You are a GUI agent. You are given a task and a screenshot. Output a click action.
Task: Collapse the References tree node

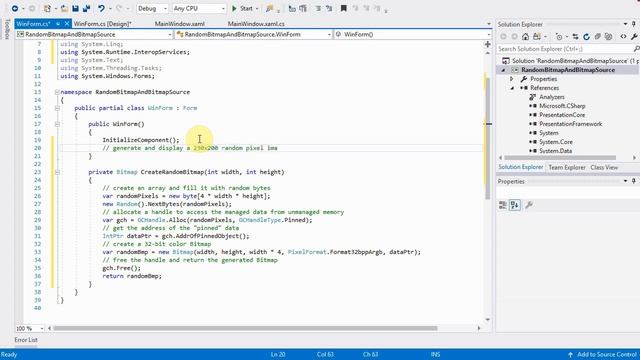512,88
